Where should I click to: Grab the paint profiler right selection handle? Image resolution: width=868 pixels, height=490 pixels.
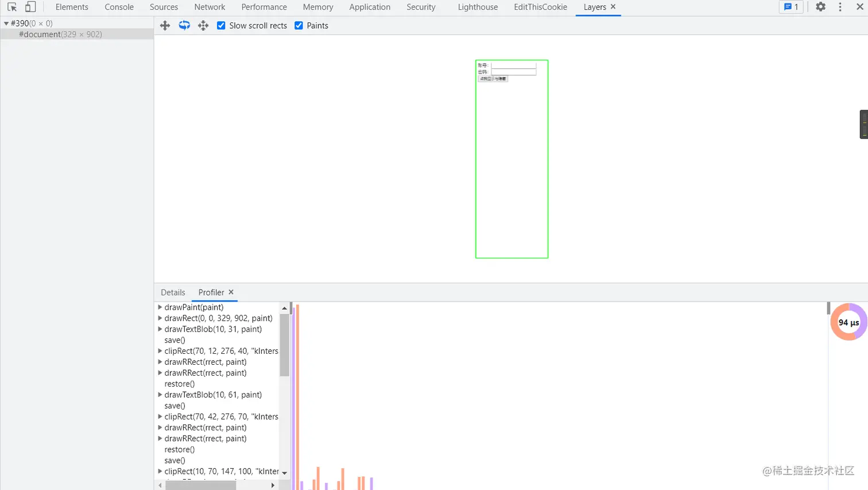pyautogui.click(x=828, y=308)
